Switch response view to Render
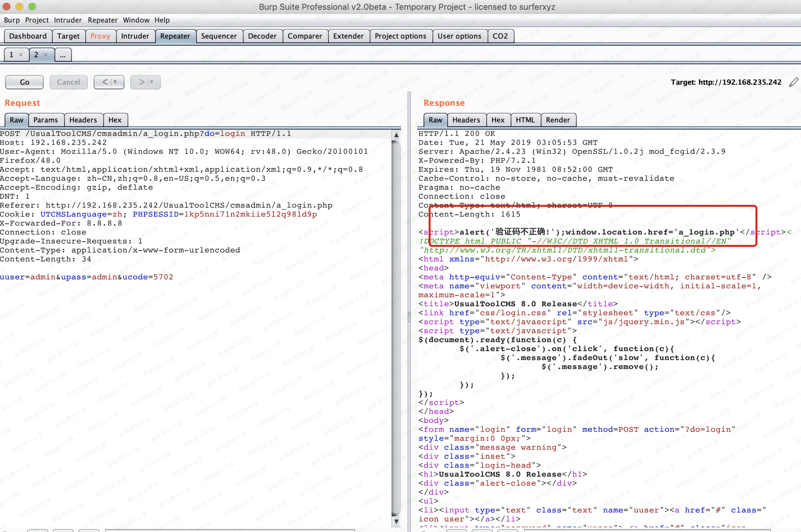 tap(557, 120)
